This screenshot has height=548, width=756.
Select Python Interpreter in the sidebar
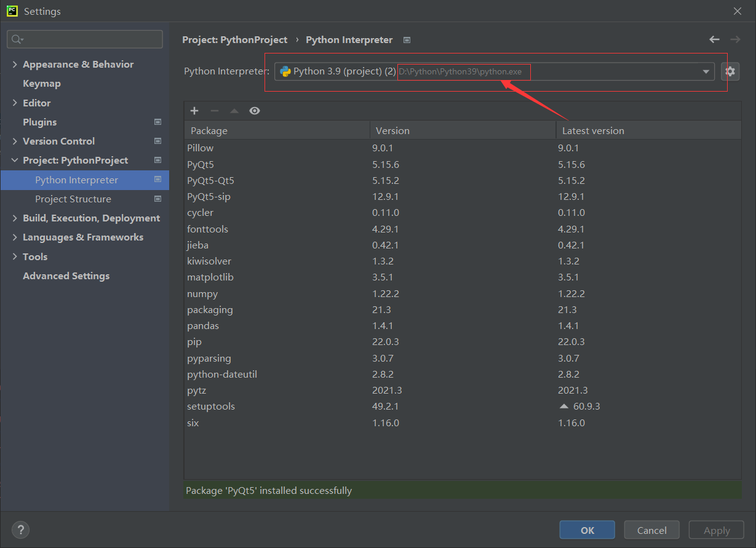point(85,180)
